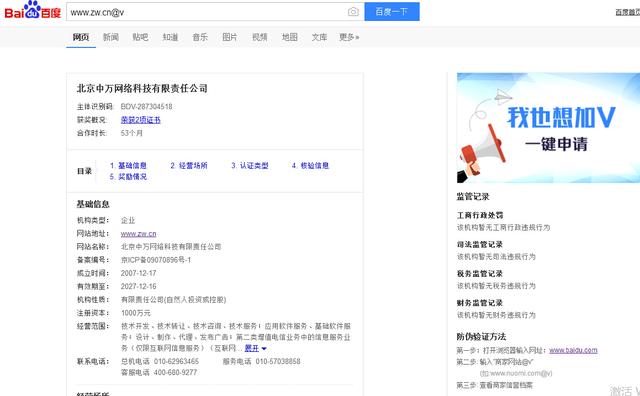Jump to section 5. 奖励情况

coord(128,176)
